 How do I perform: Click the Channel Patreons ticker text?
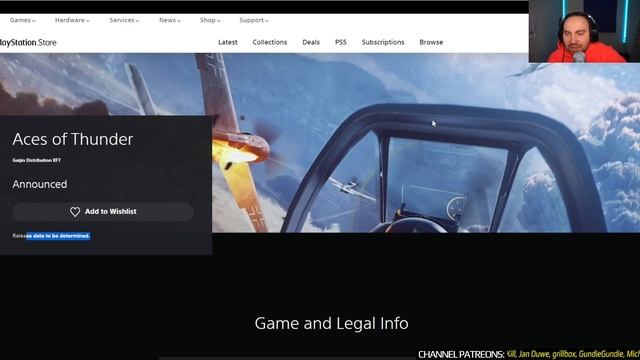coord(529,354)
